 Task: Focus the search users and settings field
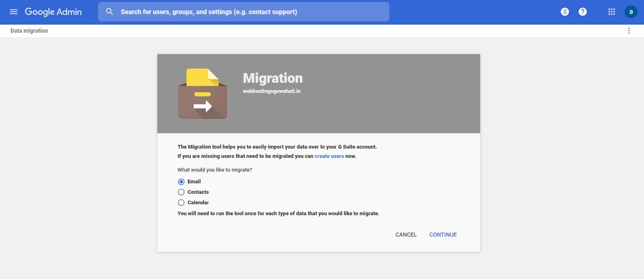(244, 12)
